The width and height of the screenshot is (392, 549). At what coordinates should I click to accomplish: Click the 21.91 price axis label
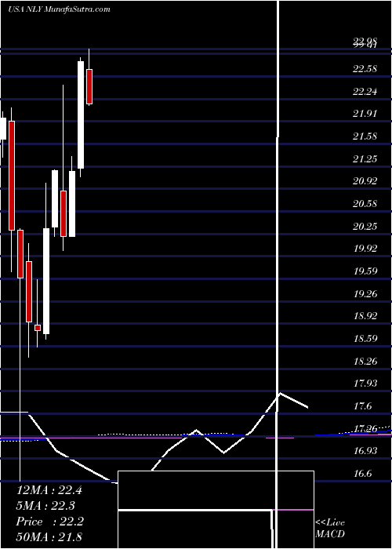pos(365,114)
